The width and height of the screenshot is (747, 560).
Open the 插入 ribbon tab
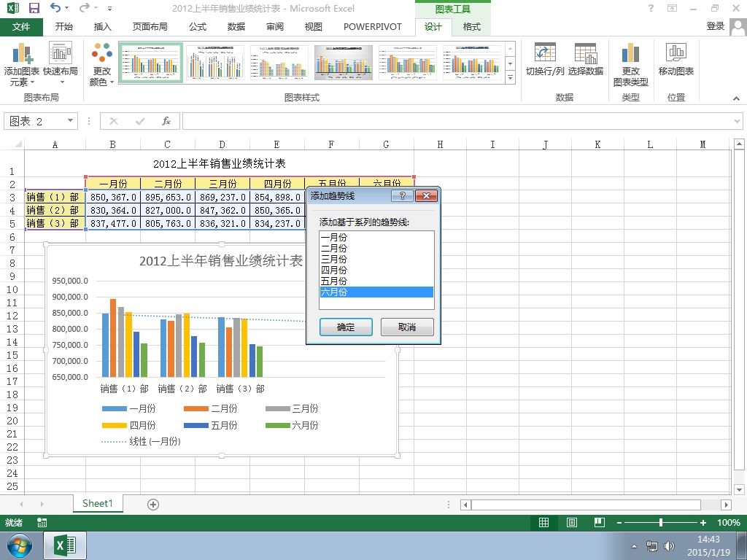[102, 27]
